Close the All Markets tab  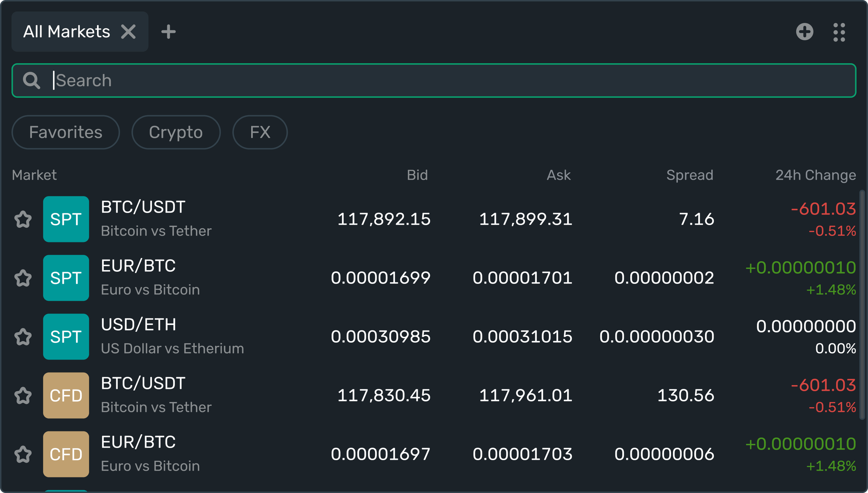click(128, 32)
